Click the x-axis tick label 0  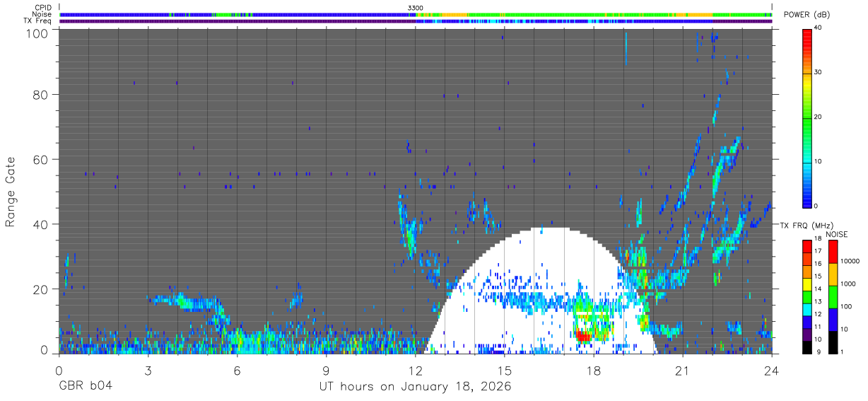59,370
